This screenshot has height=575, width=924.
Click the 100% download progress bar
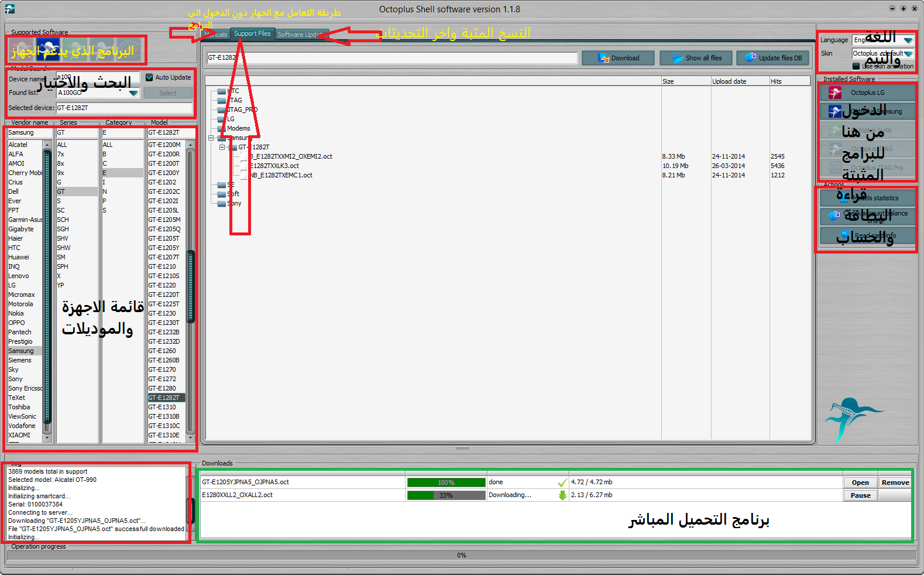pos(446,482)
